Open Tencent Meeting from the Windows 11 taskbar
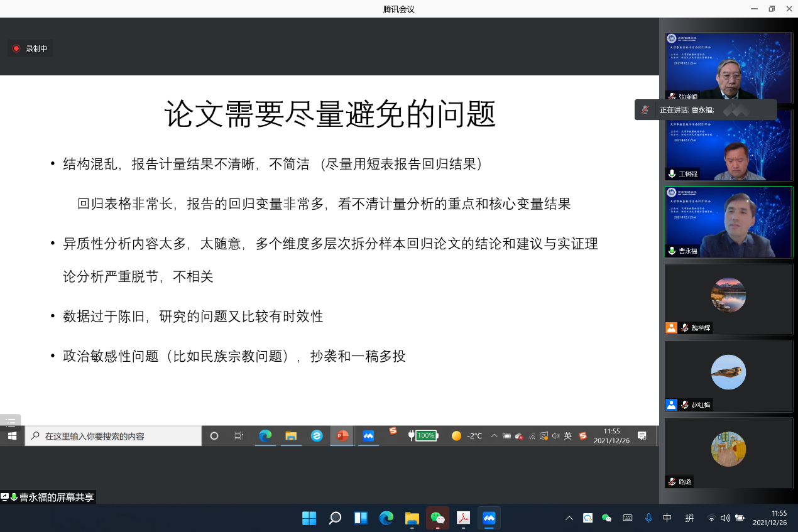Viewport: 798px width, 532px height. [489, 518]
